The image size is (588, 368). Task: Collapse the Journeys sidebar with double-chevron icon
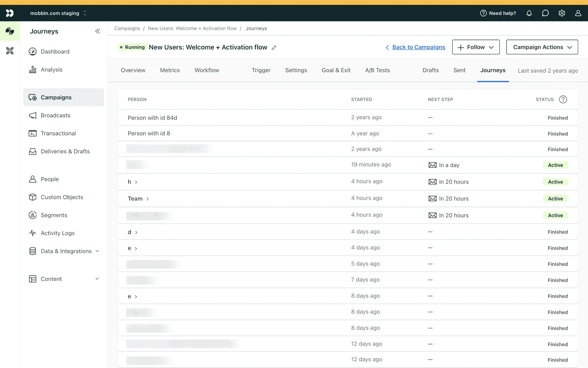point(97,31)
